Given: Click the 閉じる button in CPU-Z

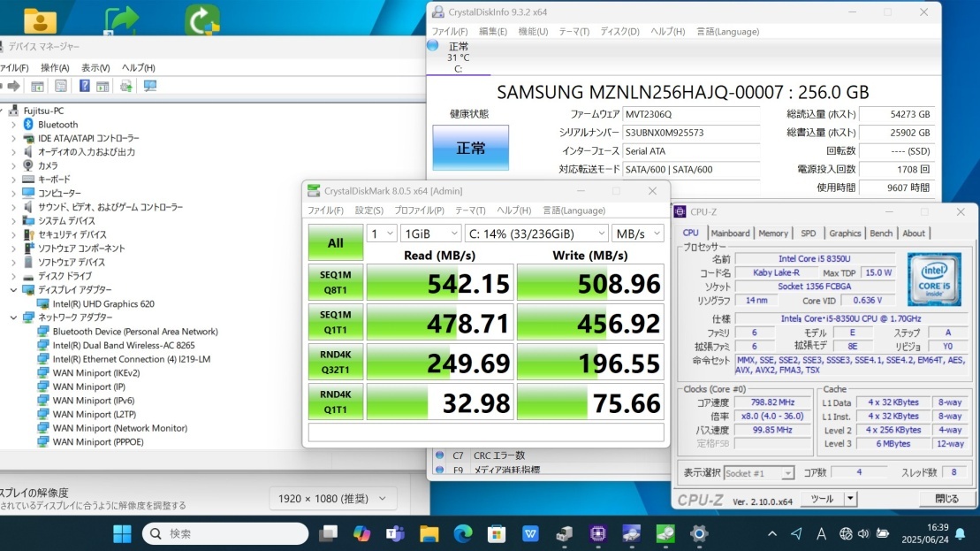Looking at the screenshot, I should [x=946, y=499].
